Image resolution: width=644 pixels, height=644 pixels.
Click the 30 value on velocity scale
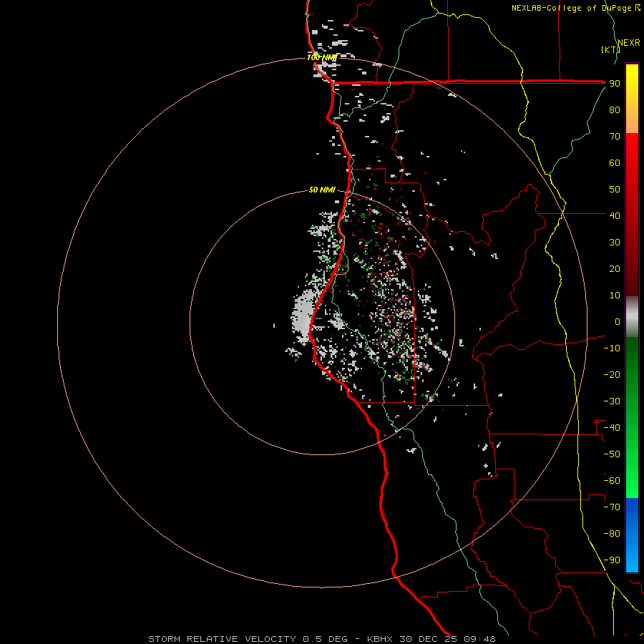pos(615,243)
